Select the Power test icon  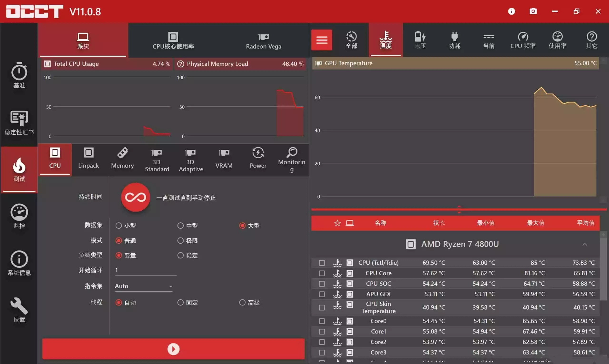click(258, 158)
